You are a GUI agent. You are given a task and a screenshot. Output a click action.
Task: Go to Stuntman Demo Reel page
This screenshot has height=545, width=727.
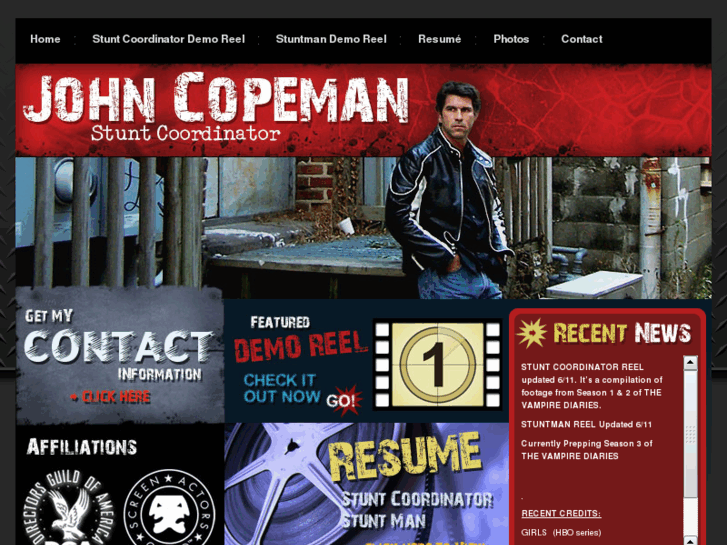[331, 39]
